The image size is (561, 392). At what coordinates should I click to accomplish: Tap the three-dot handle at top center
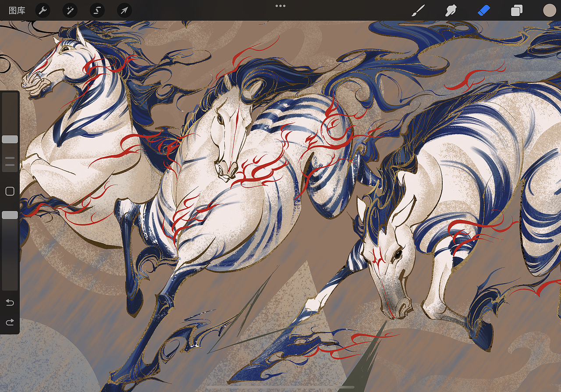(280, 6)
